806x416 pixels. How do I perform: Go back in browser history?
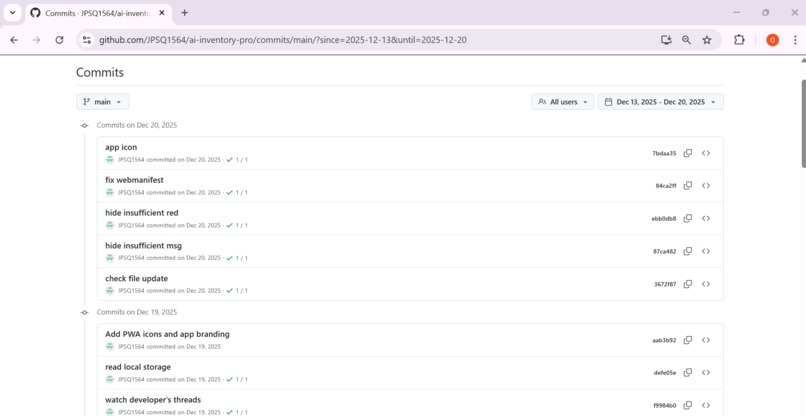(x=14, y=40)
